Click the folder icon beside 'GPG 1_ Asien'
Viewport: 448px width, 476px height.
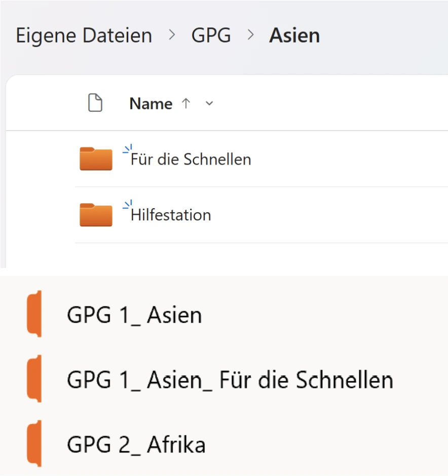pyautogui.click(x=34, y=314)
